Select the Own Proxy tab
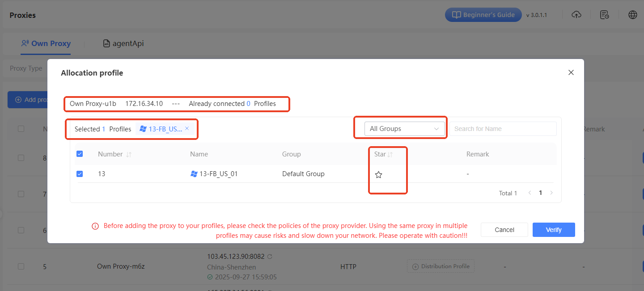This screenshot has height=291, width=644. coord(46,43)
